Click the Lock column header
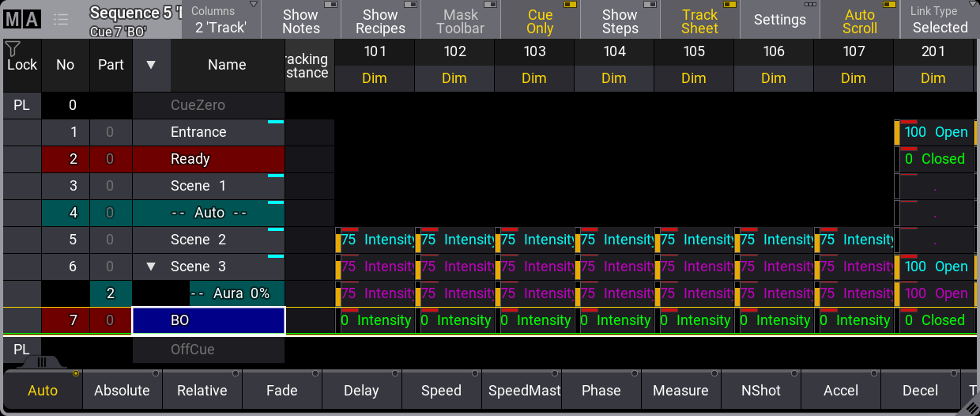This screenshot has width=980, height=416. pyautogui.click(x=22, y=65)
